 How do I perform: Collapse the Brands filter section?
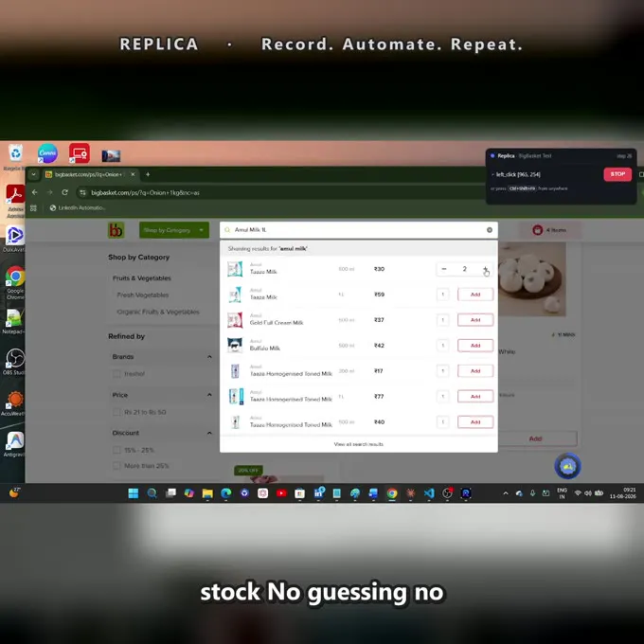click(x=209, y=356)
